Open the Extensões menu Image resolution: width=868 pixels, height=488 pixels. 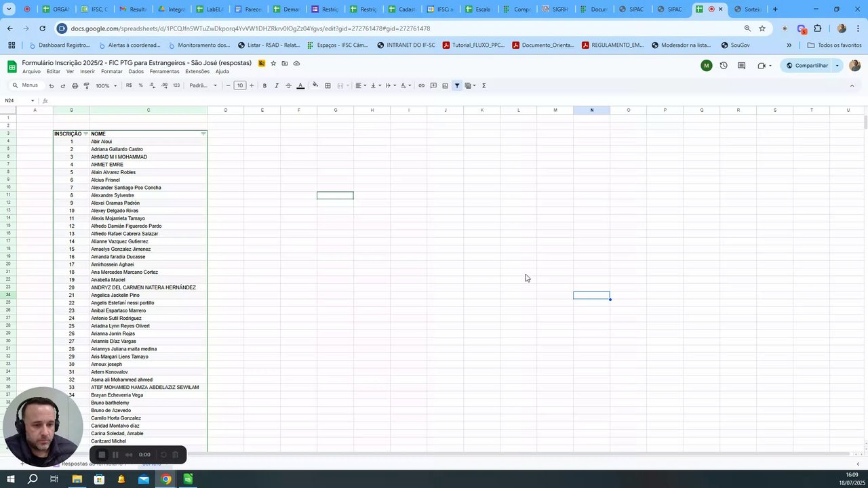pos(197,71)
